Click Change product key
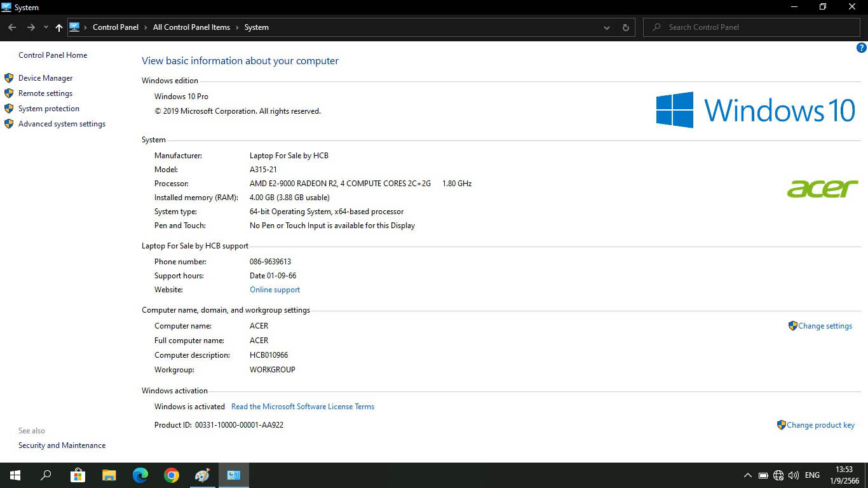Image resolution: width=868 pixels, height=488 pixels. tap(821, 425)
